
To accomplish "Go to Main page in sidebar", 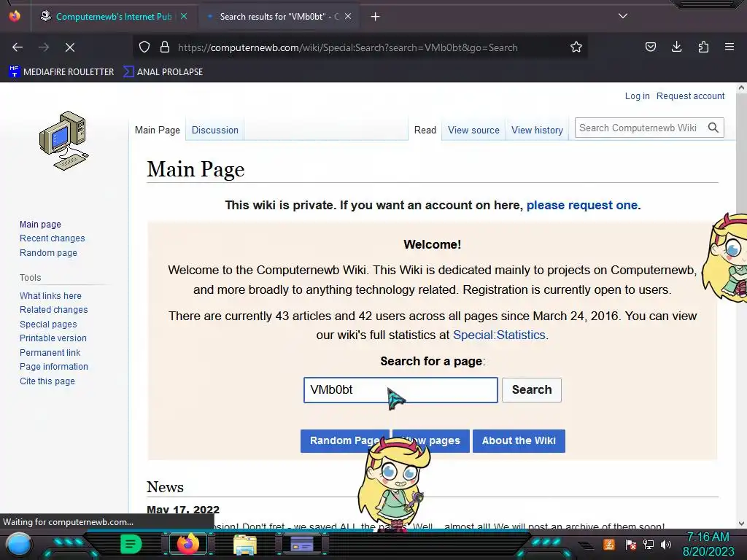I will pos(41,224).
